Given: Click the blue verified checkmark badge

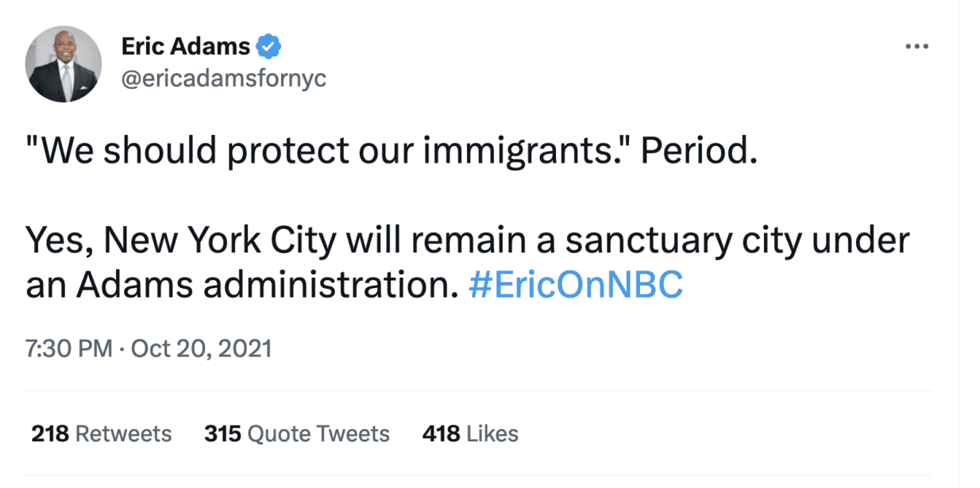Looking at the screenshot, I should click(x=271, y=47).
